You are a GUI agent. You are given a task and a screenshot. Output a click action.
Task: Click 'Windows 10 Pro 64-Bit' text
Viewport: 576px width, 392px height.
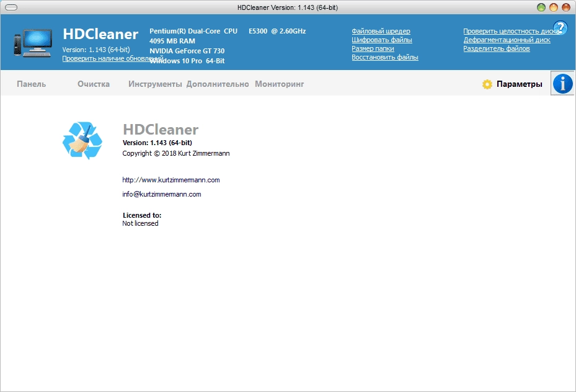click(x=187, y=61)
